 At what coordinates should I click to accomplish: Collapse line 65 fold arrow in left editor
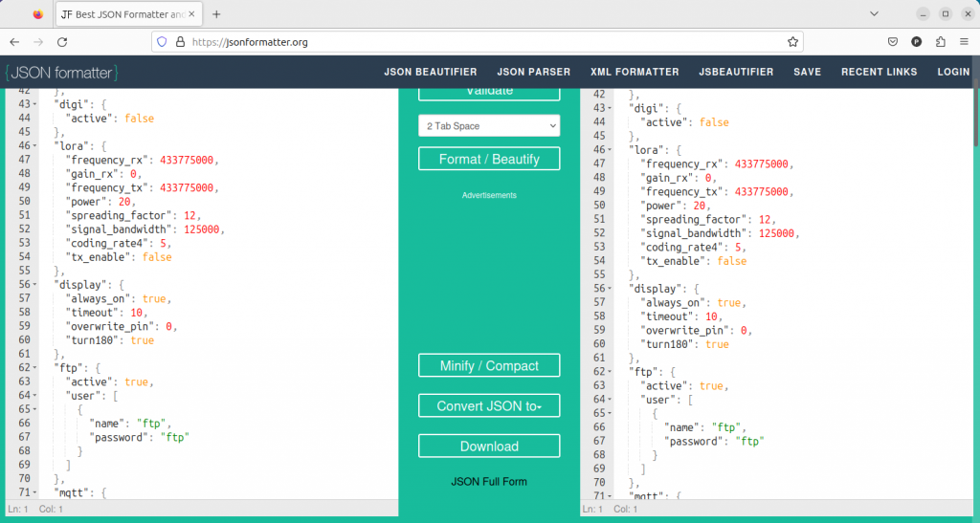(35, 409)
